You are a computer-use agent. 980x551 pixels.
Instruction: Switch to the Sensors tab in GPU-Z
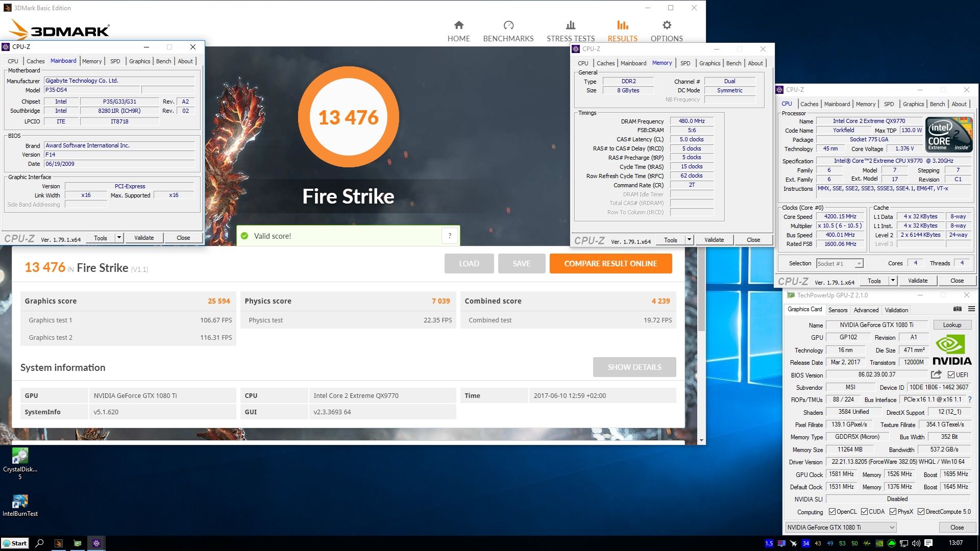[x=838, y=310]
